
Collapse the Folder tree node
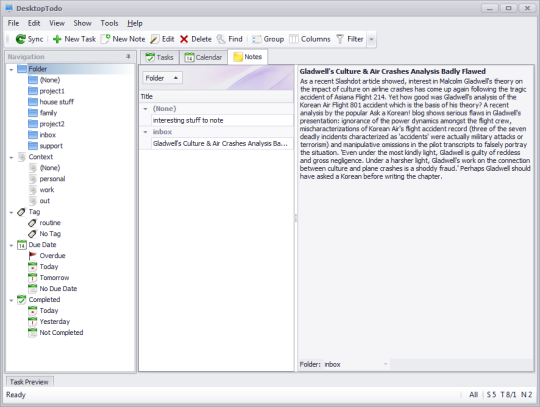click(11, 70)
